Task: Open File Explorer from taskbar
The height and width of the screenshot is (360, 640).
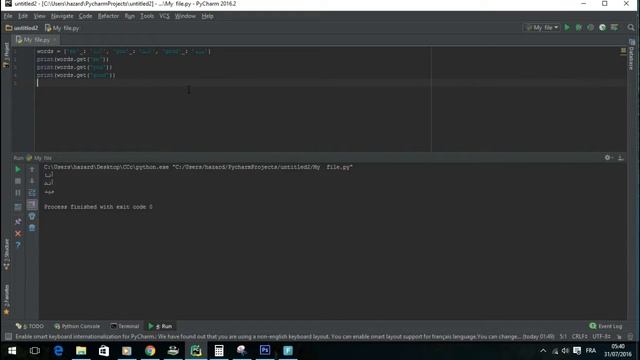Action: 81,351
